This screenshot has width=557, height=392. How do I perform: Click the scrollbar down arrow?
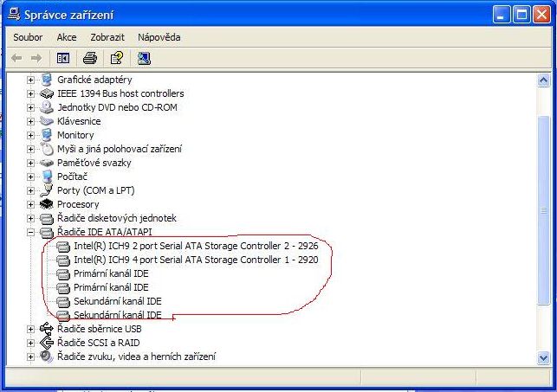(x=543, y=357)
